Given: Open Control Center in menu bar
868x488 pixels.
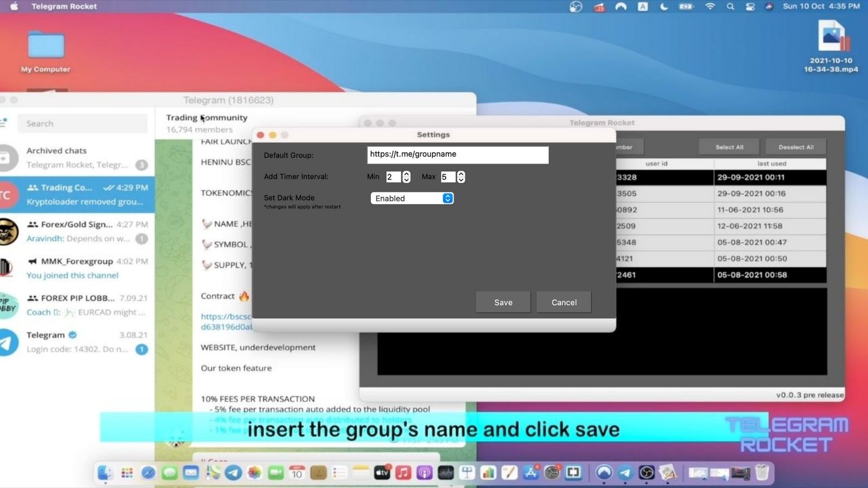Looking at the screenshot, I should pos(750,7).
